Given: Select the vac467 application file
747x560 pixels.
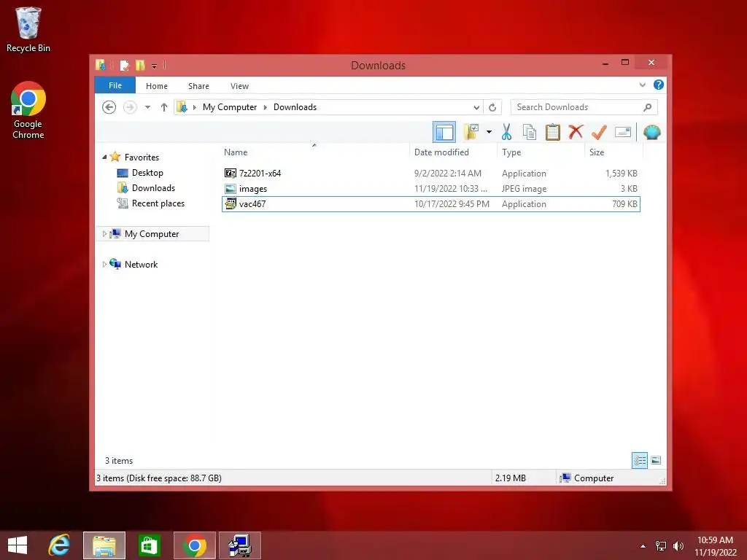Looking at the screenshot, I should click(x=430, y=204).
